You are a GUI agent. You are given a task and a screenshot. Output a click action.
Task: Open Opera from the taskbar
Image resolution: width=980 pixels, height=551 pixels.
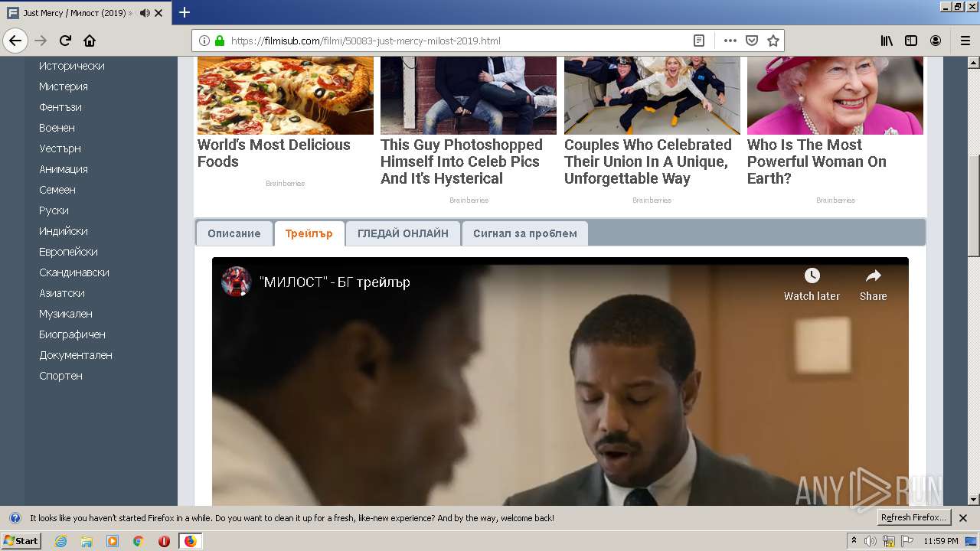164,541
